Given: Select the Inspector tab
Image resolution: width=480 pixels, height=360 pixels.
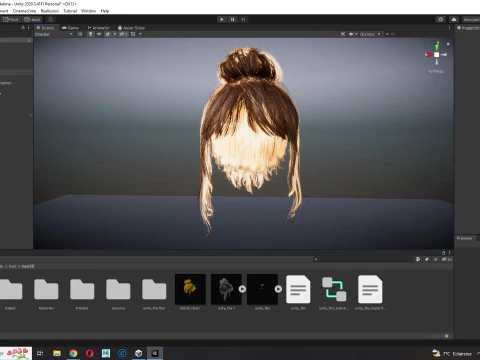Looking at the screenshot, I should 468,28.
